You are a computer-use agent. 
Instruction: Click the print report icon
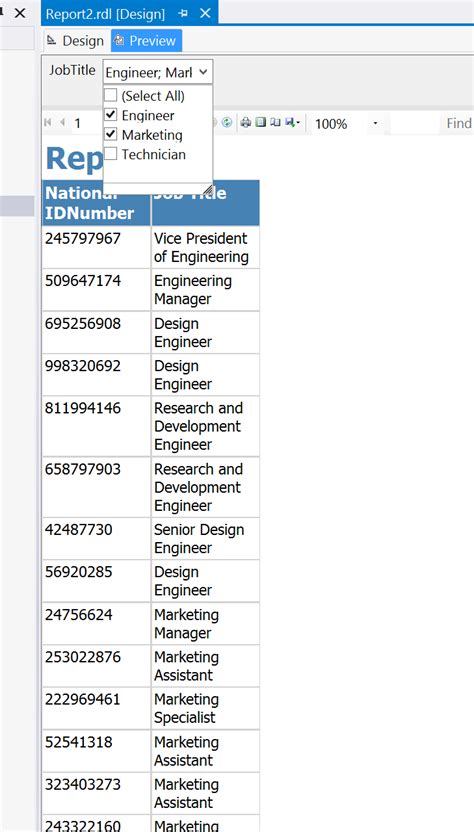click(245, 123)
